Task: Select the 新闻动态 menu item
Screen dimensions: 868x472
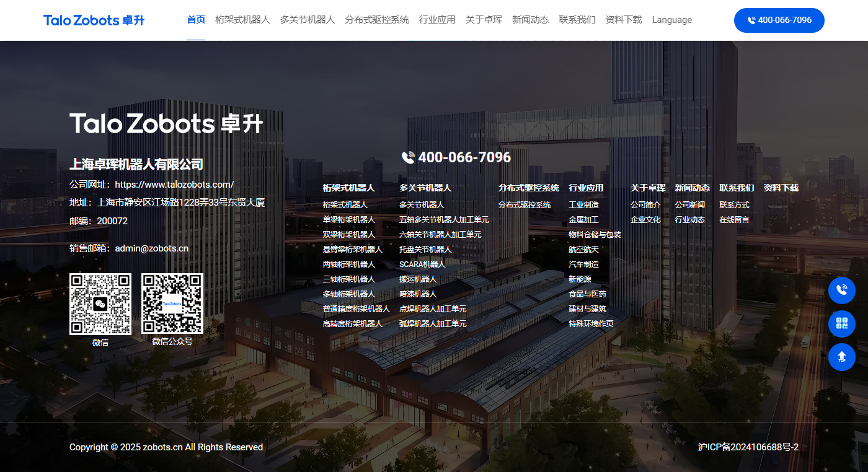Action: [x=530, y=20]
